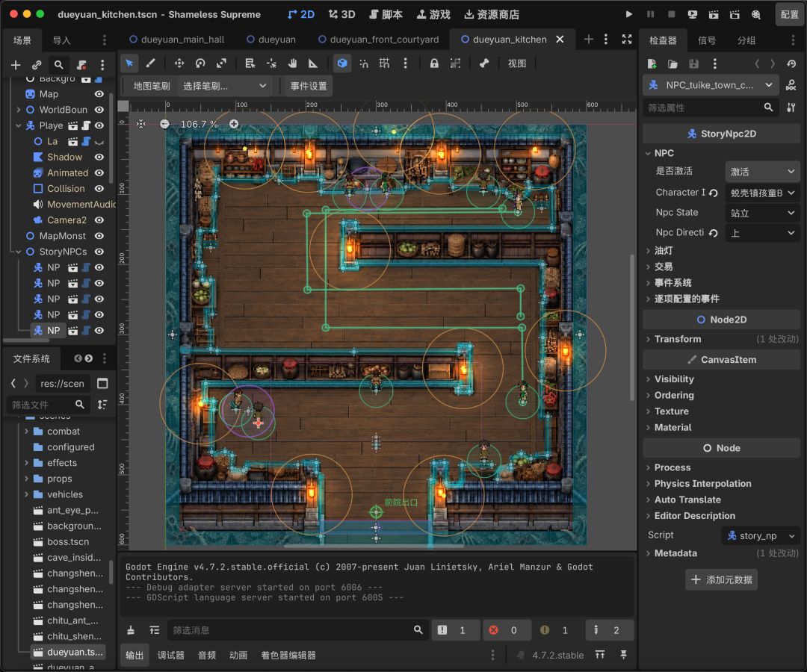Image resolution: width=807 pixels, height=672 pixels.
Task: Expand the combat folder
Action: click(26, 432)
